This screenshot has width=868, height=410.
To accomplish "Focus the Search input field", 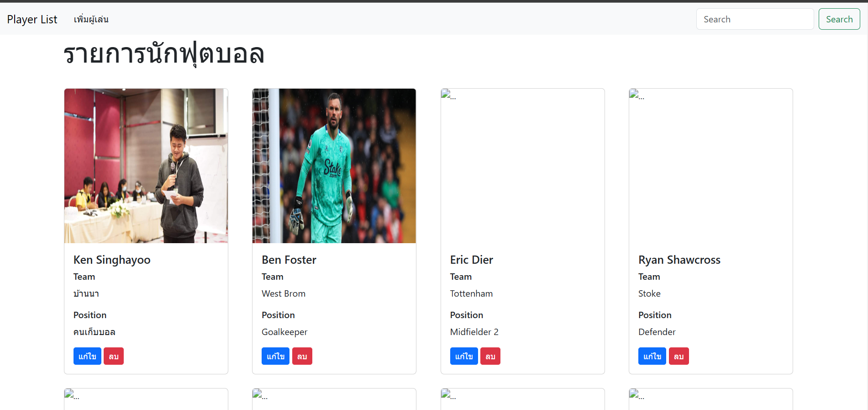I will (755, 19).
